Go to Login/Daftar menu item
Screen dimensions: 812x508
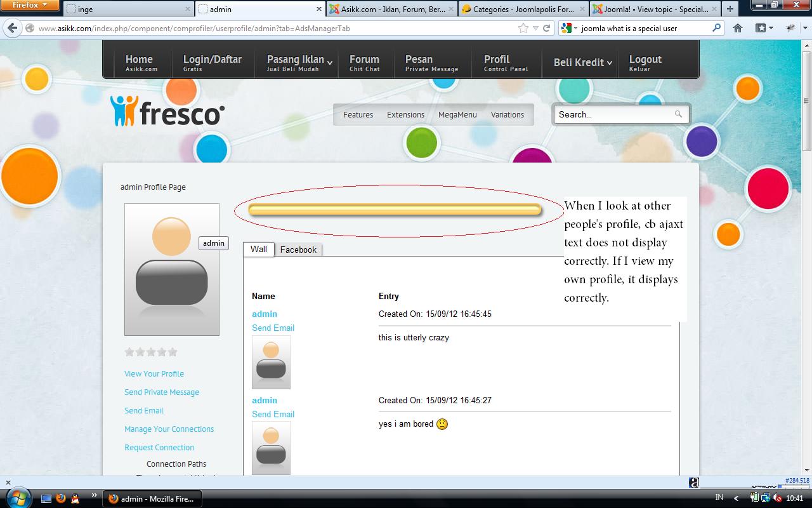[x=213, y=62]
